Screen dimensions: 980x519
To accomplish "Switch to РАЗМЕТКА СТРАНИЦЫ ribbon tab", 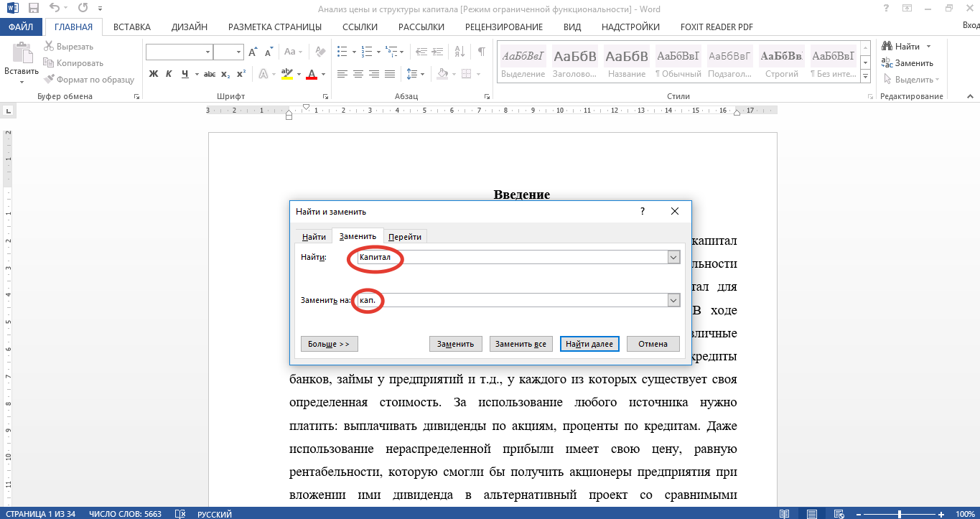I will click(x=275, y=27).
